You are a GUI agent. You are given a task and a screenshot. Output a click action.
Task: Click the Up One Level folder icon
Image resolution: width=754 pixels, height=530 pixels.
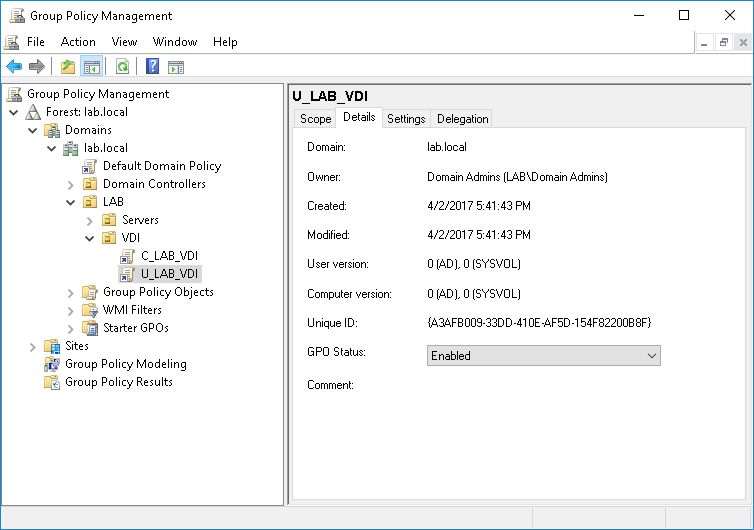(x=68, y=67)
